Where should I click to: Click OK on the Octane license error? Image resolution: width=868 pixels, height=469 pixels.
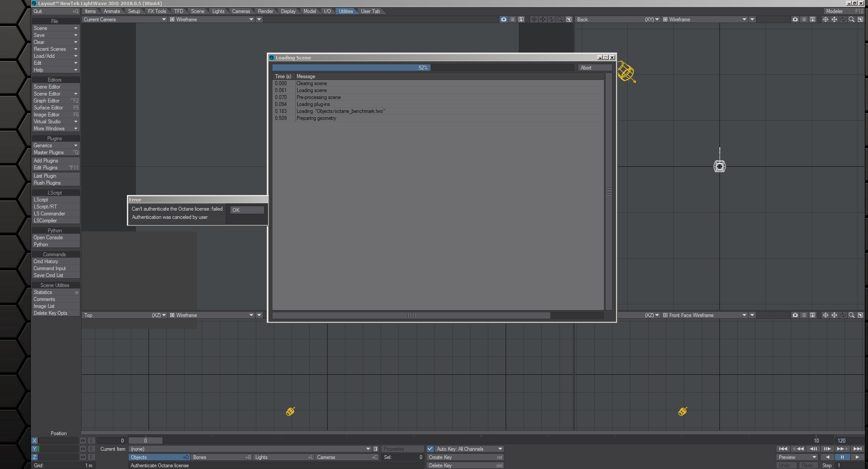coord(247,210)
